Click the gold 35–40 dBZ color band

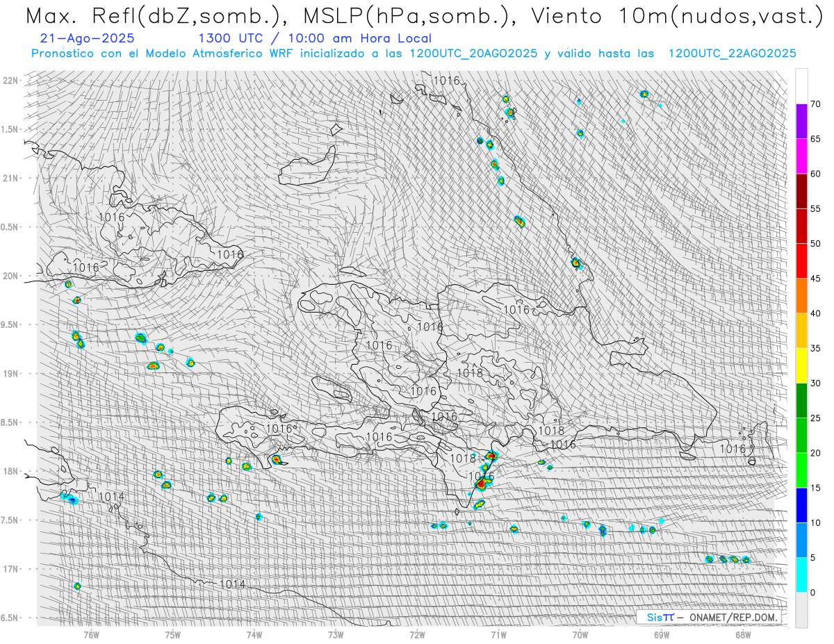801,331
